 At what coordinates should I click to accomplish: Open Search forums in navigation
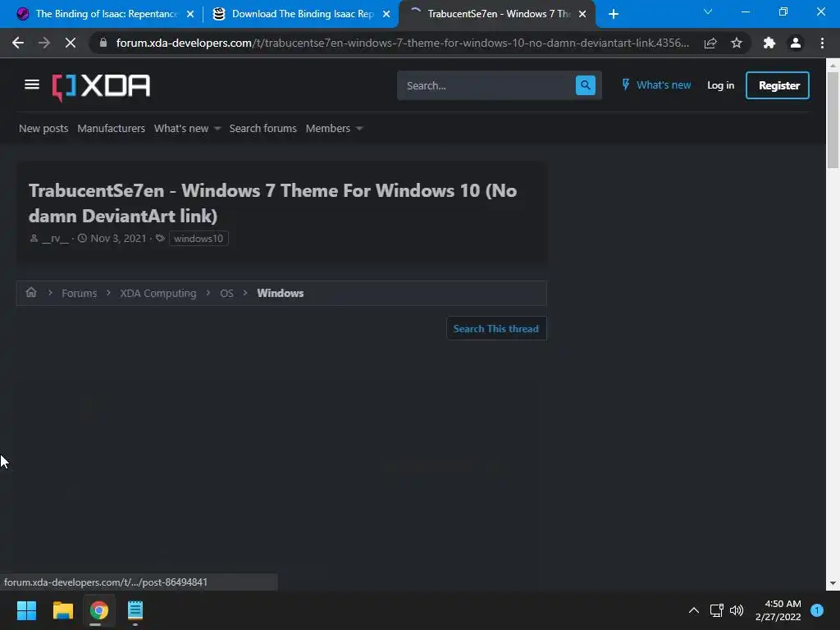coord(263,129)
